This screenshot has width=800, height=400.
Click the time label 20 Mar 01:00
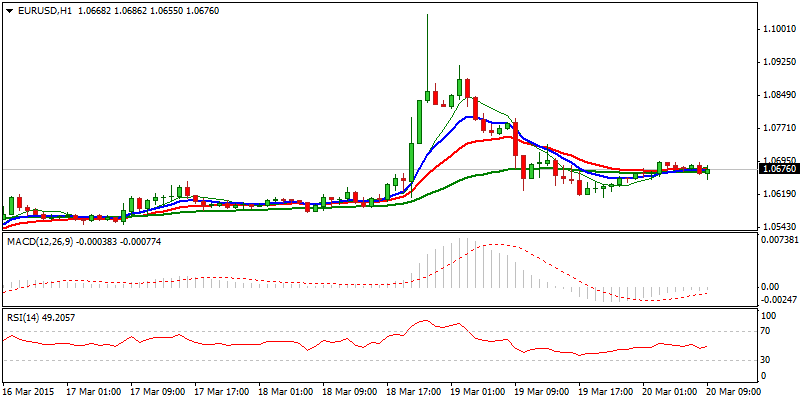point(670,390)
